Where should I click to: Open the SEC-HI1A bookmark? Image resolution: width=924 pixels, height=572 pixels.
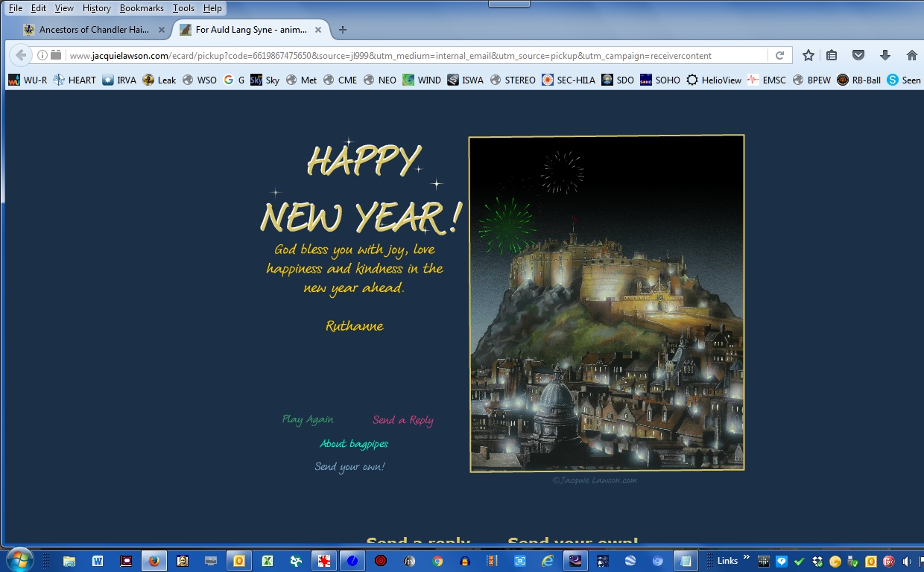(x=569, y=80)
